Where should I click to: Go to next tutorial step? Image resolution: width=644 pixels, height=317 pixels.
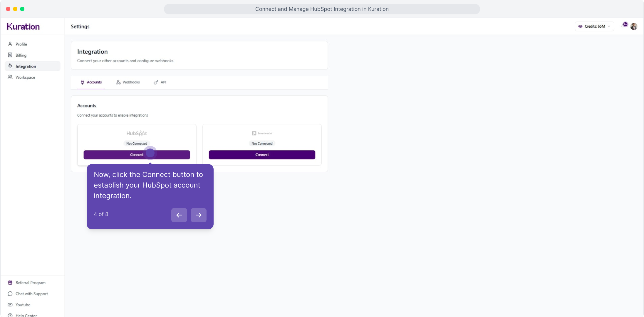(x=199, y=215)
